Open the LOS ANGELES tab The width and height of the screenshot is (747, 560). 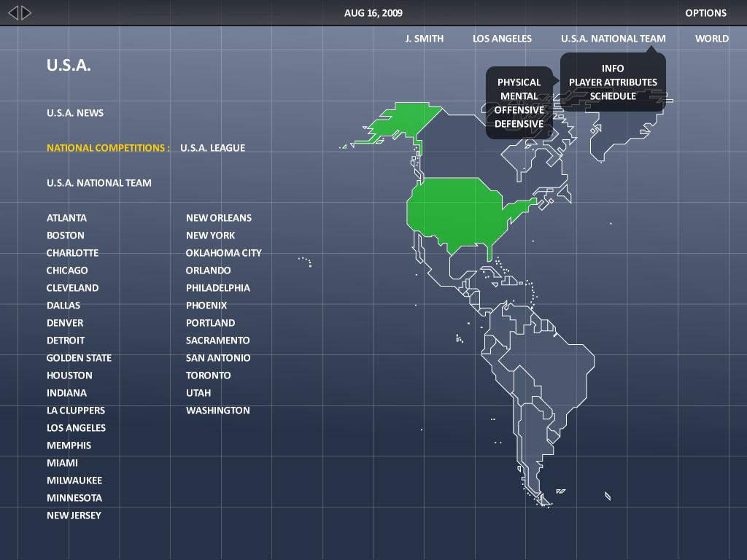(x=502, y=38)
